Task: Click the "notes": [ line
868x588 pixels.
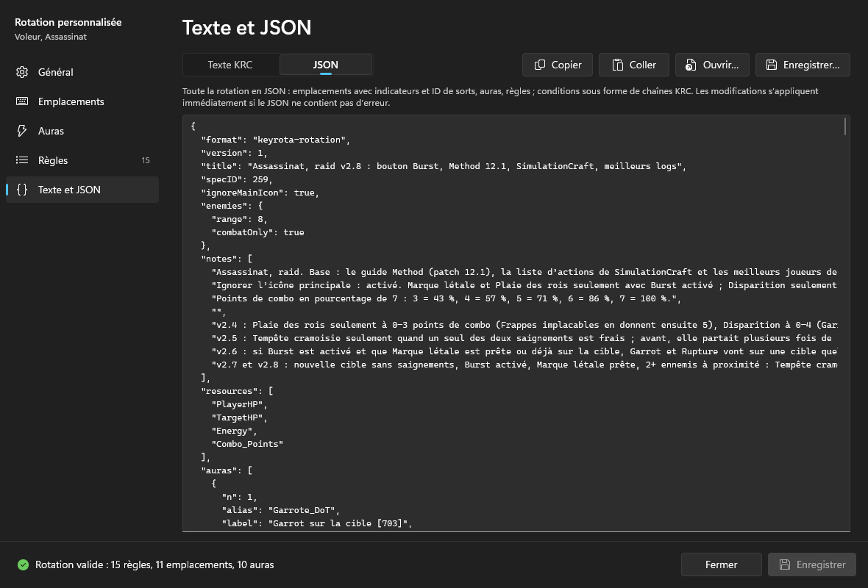Action: pyautogui.click(x=227, y=258)
